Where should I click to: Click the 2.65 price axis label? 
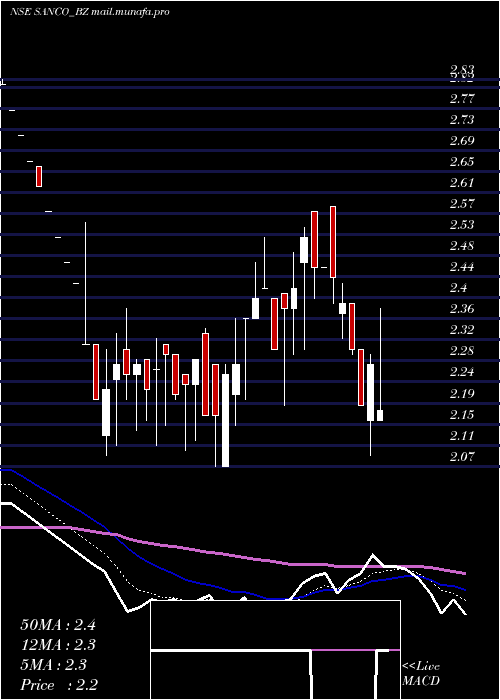[x=462, y=162]
